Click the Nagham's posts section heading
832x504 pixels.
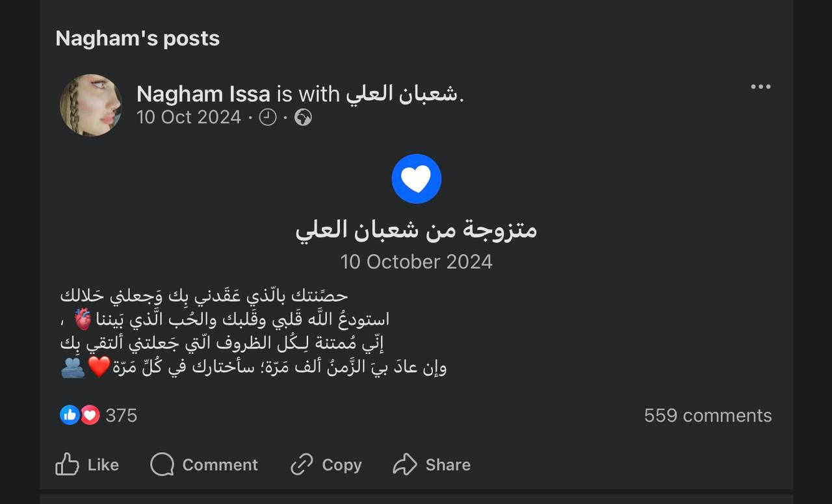pos(138,38)
